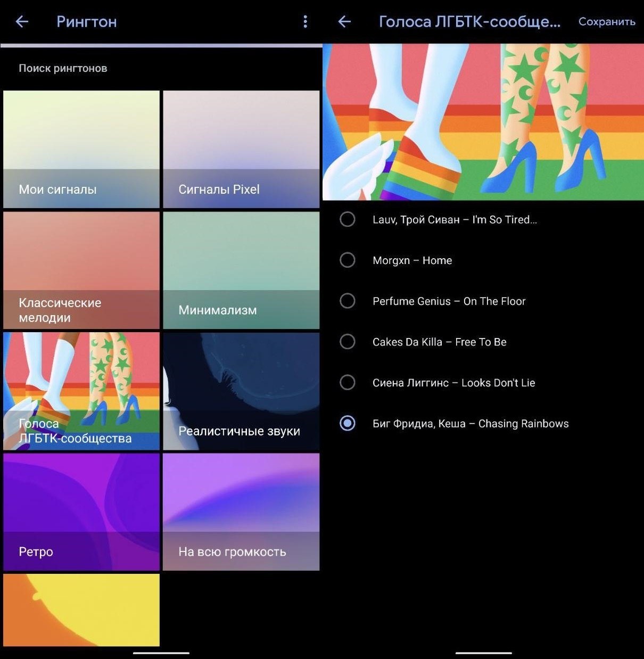Click text "Биг Фридиа, Кеша – Chasing Rainbows"

click(470, 424)
